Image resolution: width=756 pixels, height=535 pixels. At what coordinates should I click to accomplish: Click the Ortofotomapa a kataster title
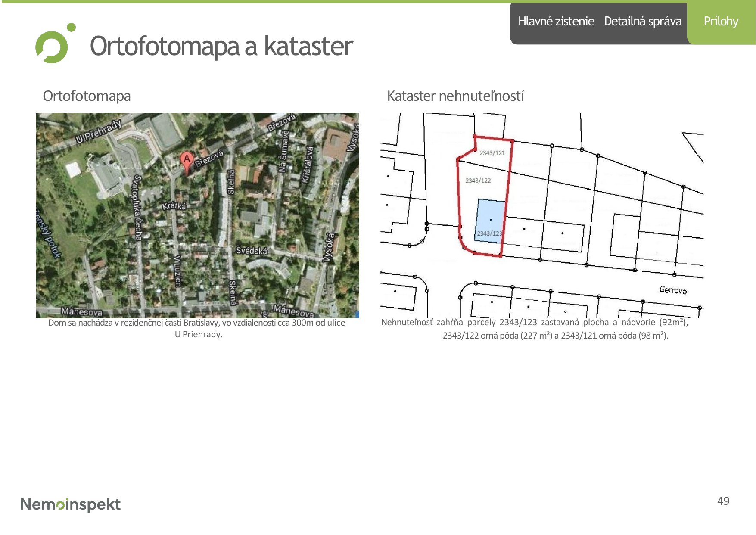[221, 46]
